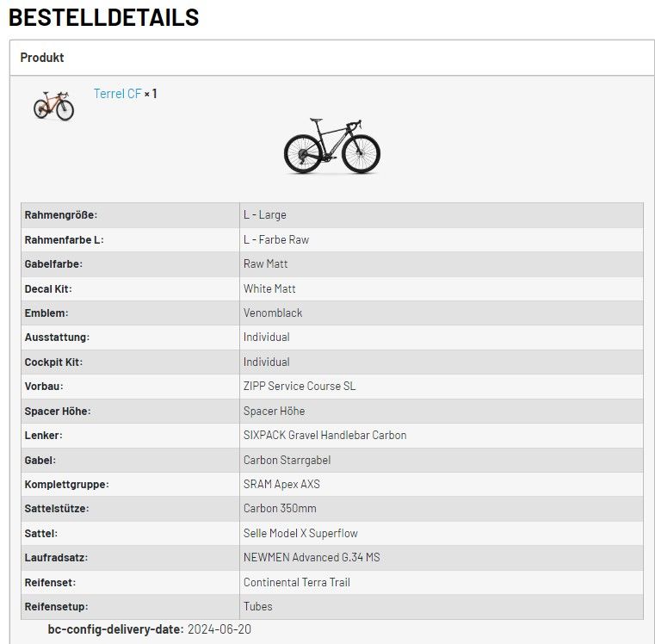Click the Sattelstütze Carbon 350mm value
Screen dimensions: 655x644
(280, 508)
